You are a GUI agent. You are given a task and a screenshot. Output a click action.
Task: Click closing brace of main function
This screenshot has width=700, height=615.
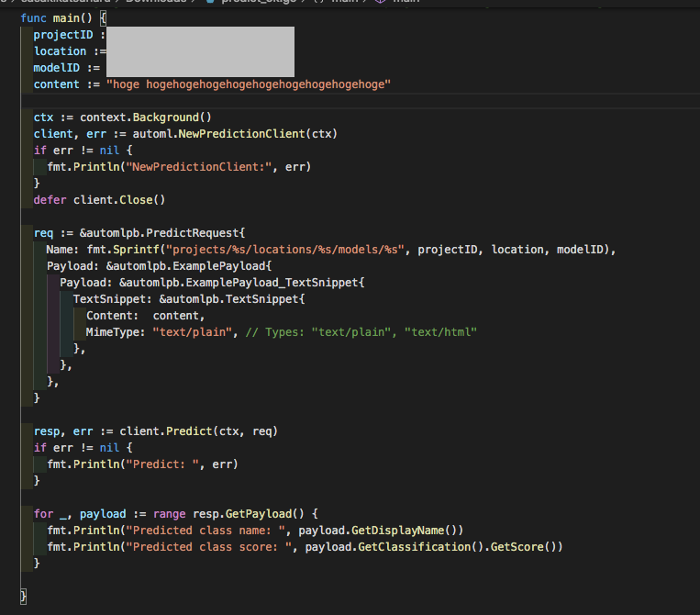point(23,597)
